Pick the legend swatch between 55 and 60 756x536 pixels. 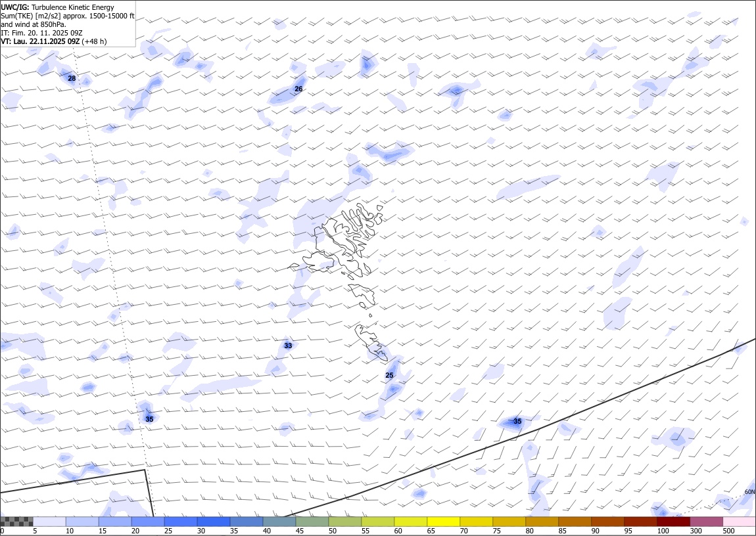pos(377,522)
